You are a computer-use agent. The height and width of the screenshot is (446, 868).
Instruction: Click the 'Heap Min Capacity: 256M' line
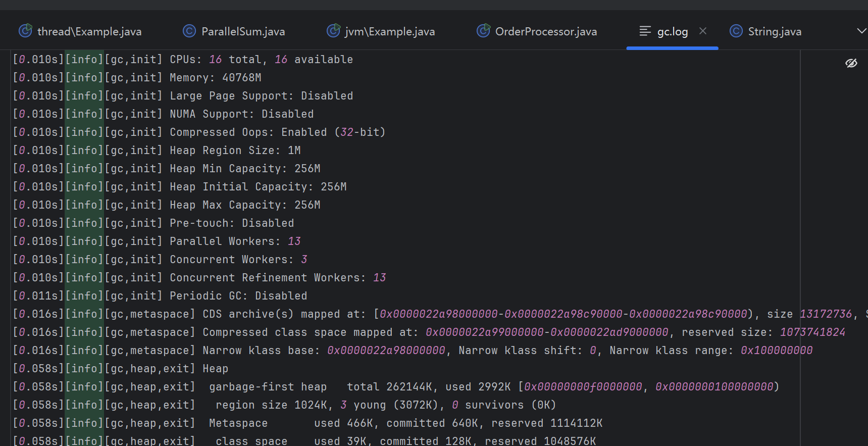[167, 169]
